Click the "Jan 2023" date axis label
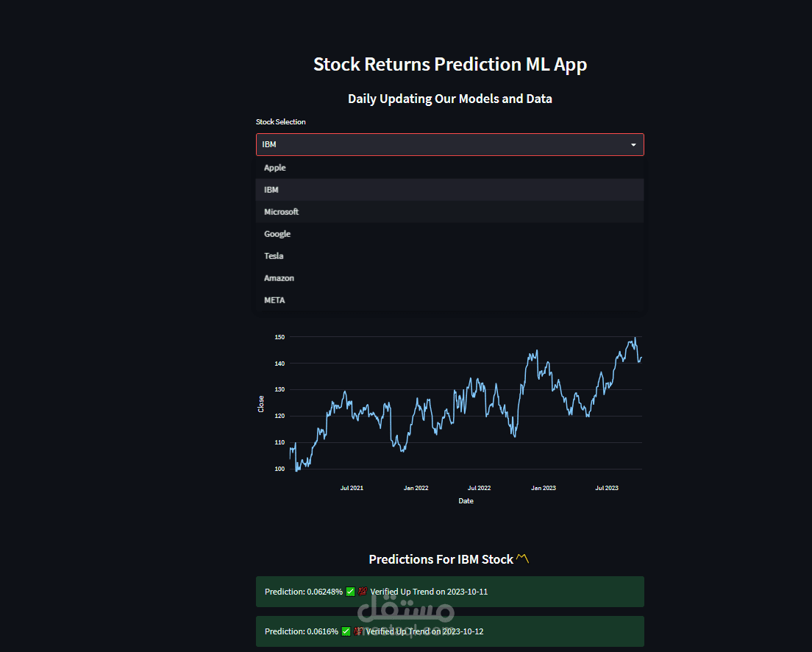812x652 pixels. click(x=544, y=488)
